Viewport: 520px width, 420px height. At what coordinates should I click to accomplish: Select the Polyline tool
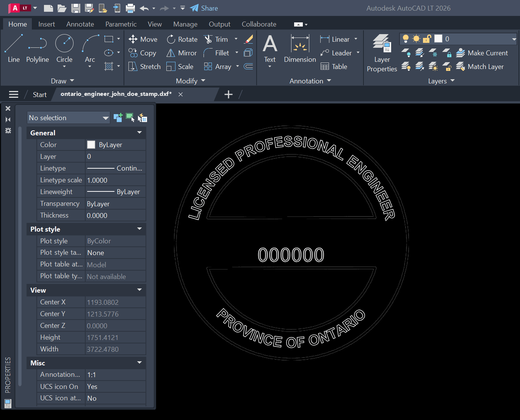click(x=37, y=49)
